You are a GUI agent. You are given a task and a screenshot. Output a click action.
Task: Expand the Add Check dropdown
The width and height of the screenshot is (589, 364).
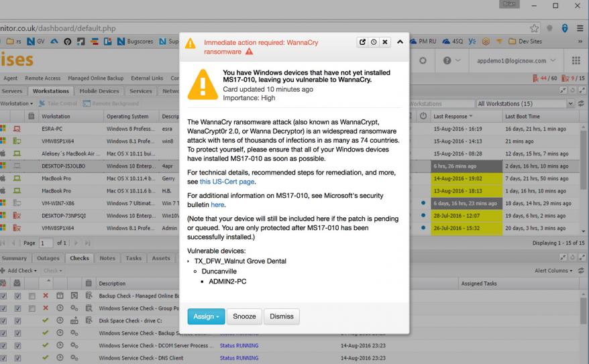(x=19, y=271)
